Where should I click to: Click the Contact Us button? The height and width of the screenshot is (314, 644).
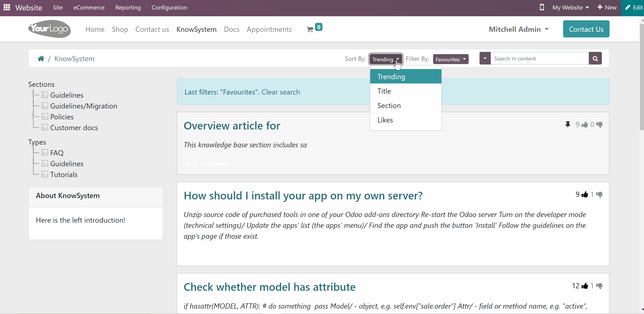point(586,29)
